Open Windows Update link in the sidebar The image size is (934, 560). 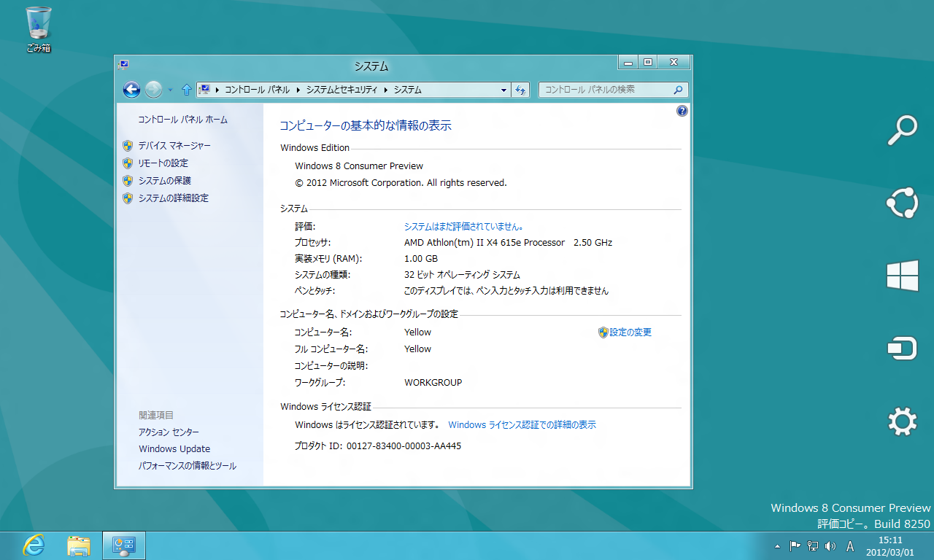click(174, 449)
